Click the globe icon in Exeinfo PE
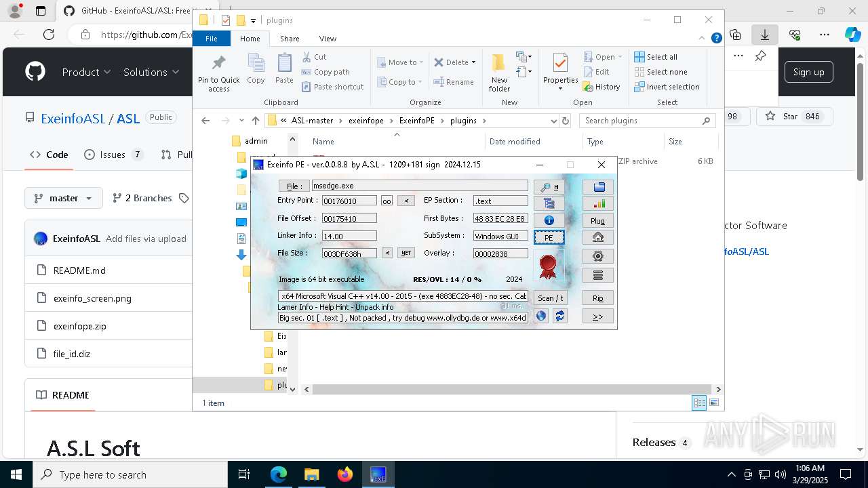868x488 pixels. pos(541,316)
